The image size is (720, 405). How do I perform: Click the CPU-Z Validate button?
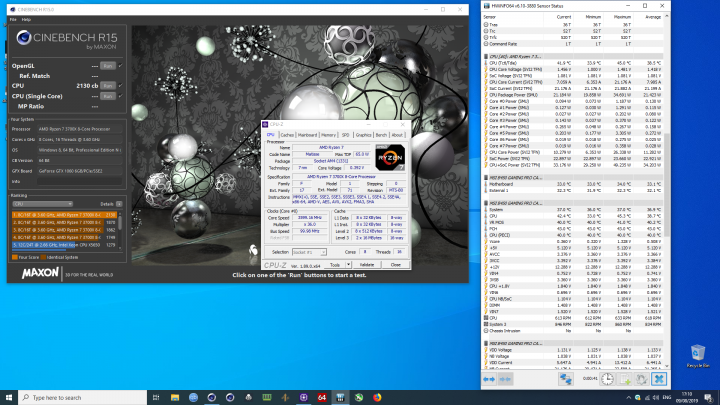pyautogui.click(x=367, y=265)
